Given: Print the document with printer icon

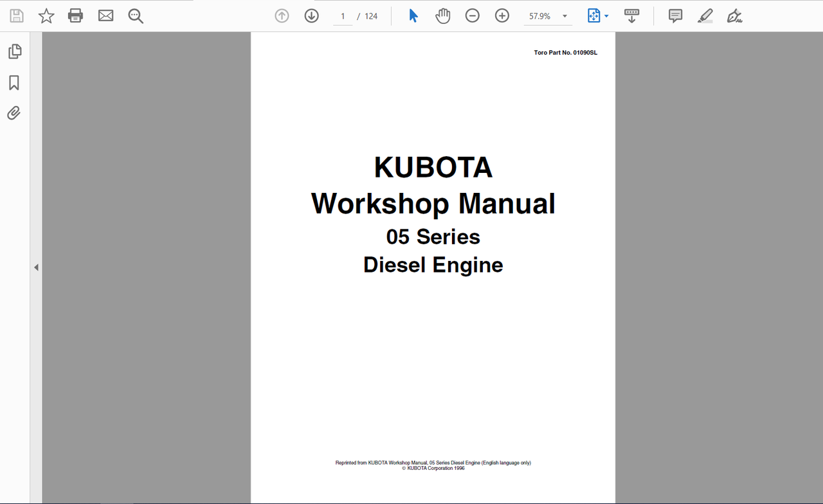Looking at the screenshot, I should [x=76, y=16].
